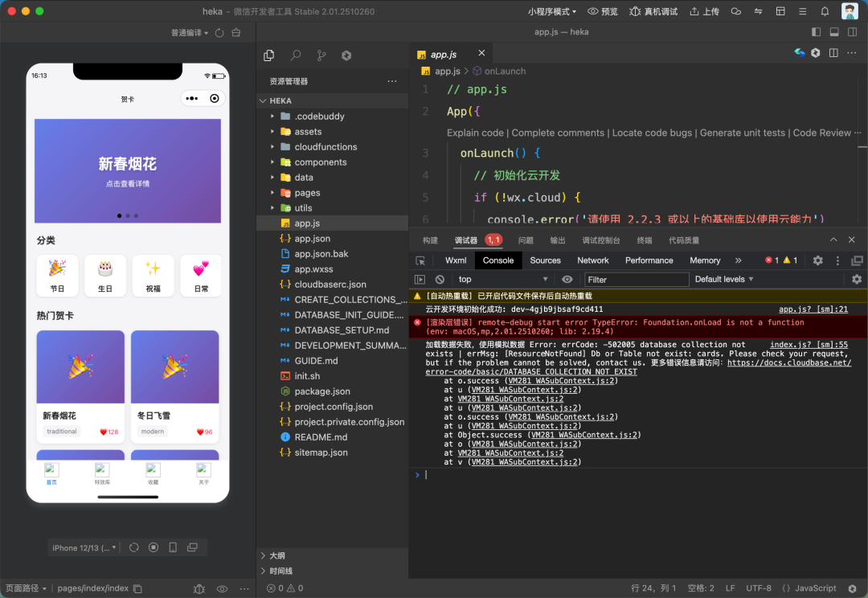Open the source control icon in sidebar
The image size is (868, 598).
pyautogui.click(x=321, y=55)
